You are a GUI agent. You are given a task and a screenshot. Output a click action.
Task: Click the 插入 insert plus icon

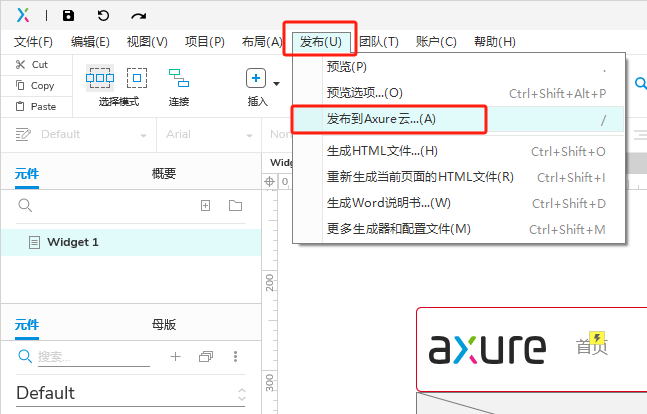(256, 78)
